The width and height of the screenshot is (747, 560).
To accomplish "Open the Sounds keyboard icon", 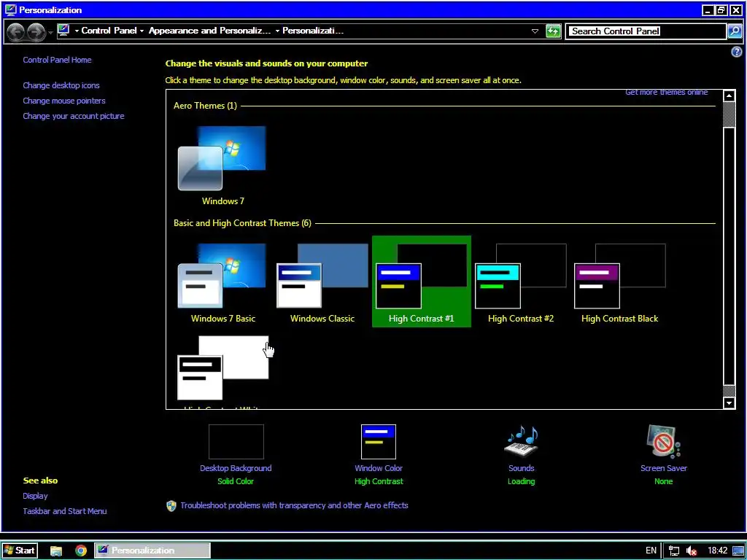I will 521,441.
